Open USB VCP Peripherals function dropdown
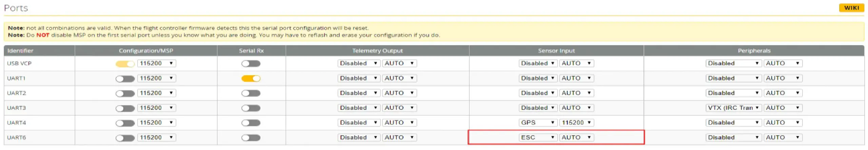Image resolution: width=868 pixels, height=150 pixels. (x=734, y=63)
